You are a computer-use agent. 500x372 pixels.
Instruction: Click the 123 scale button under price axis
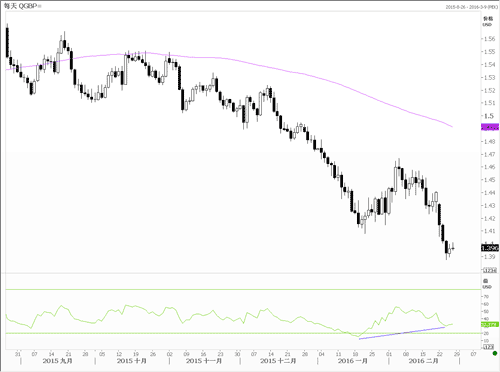coord(489,270)
